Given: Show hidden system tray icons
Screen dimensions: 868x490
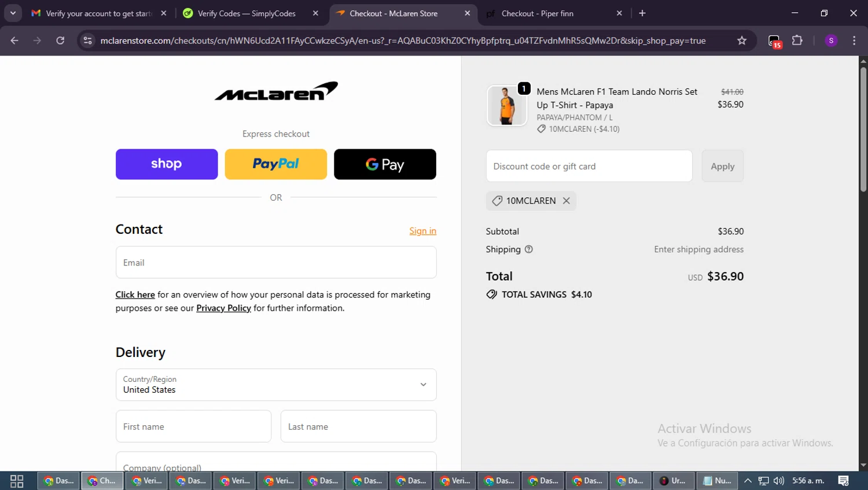Looking at the screenshot, I should point(748,481).
